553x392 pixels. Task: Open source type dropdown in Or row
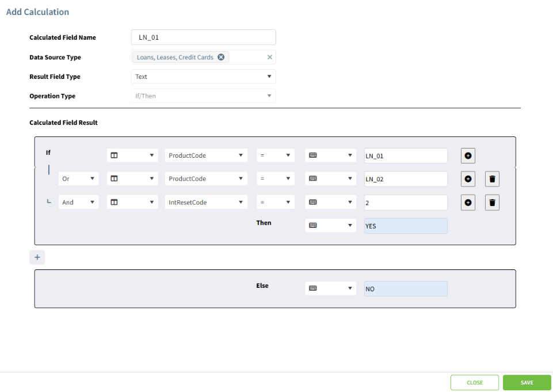132,178
